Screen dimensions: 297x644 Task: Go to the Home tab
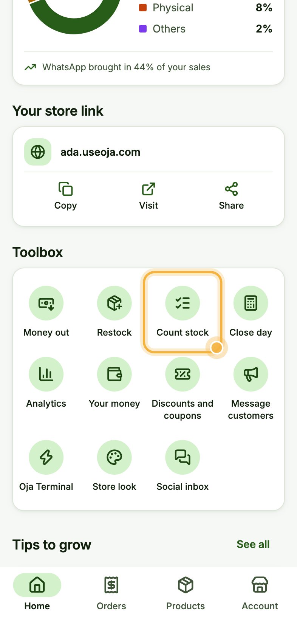[37, 592]
